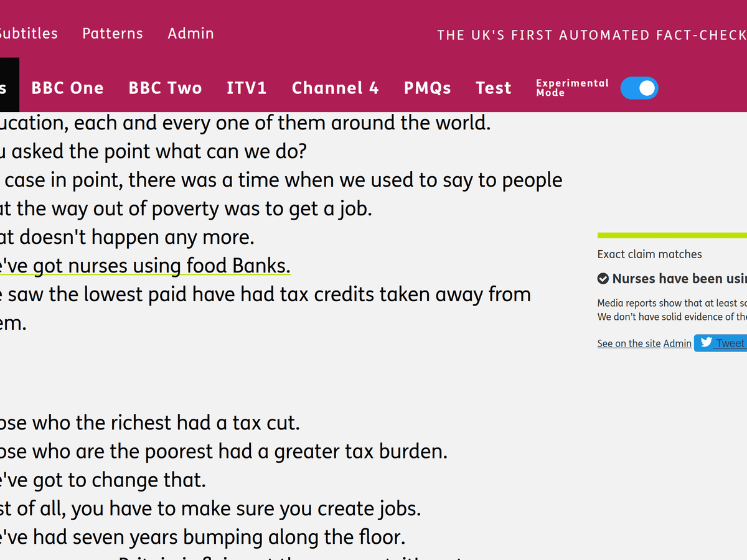Open Admin in the top navigation
The image size is (747, 560).
[190, 34]
